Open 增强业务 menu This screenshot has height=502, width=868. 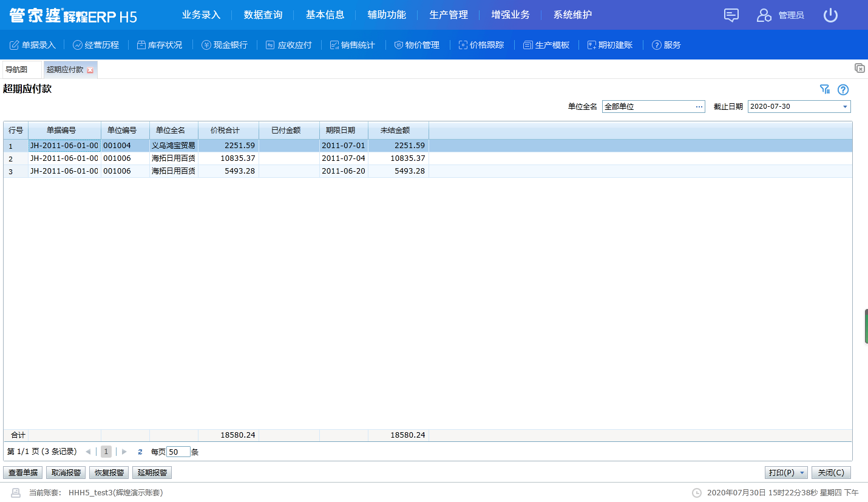click(x=510, y=15)
